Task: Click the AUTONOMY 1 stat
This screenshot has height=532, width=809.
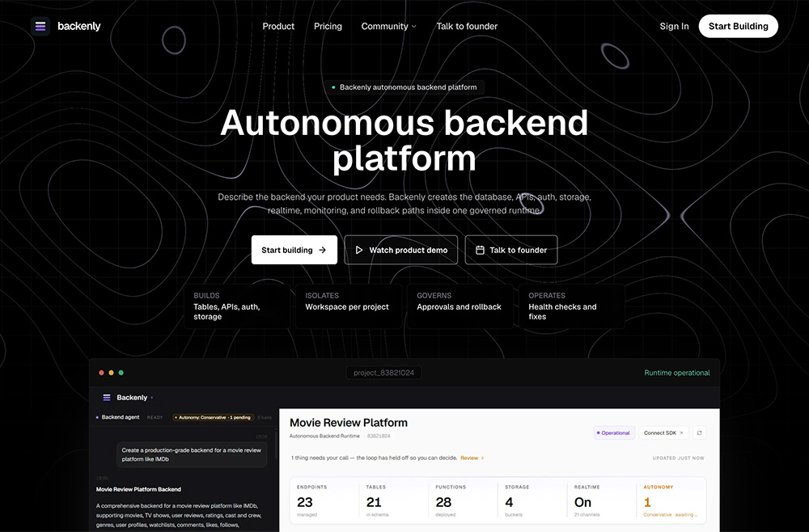Action: point(671,500)
